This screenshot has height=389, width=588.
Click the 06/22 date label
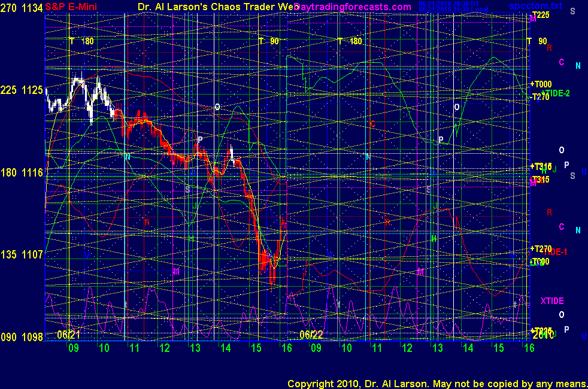pyautogui.click(x=311, y=335)
